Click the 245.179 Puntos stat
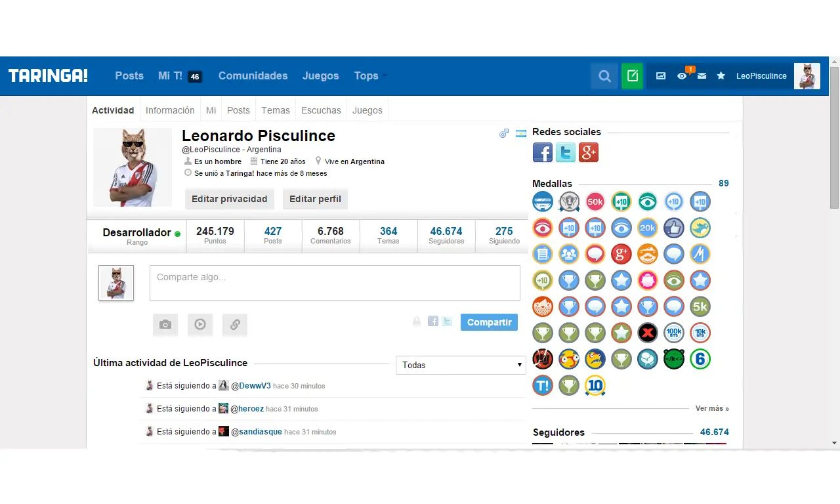Image resolution: width=840 pixels, height=504 pixels. click(x=215, y=236)
